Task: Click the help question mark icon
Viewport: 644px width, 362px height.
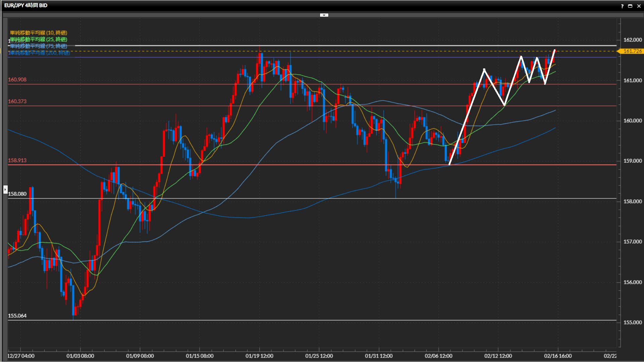Action: (622, 6)
